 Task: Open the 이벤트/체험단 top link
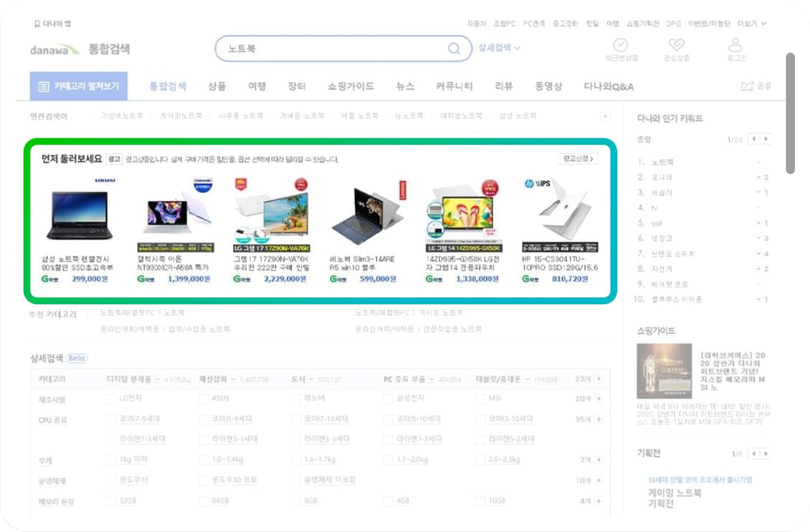coord(709,24)
